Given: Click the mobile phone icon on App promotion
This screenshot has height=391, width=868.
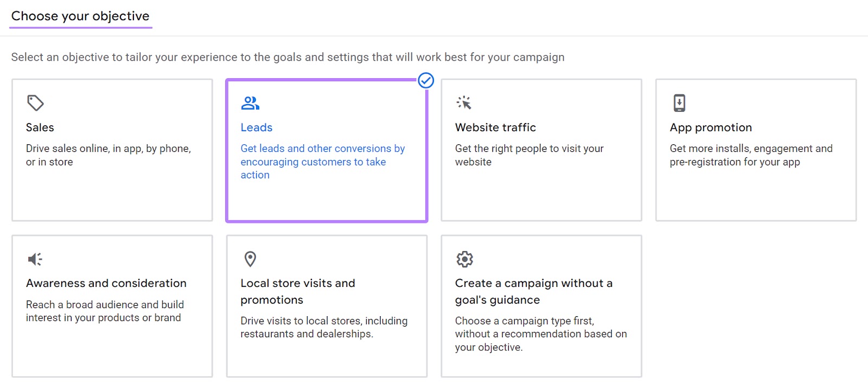Looking at the screenshot, I should (679, 103).
